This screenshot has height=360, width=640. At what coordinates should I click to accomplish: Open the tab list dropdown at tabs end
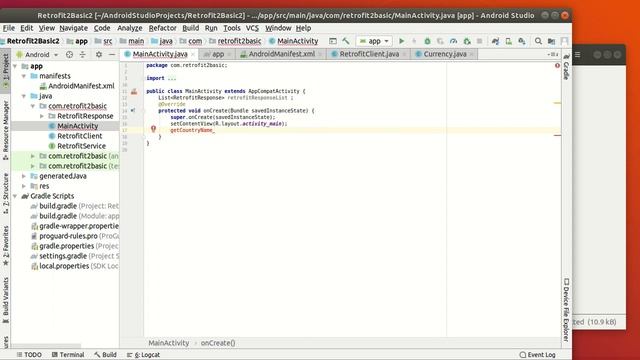click(553, 54)
